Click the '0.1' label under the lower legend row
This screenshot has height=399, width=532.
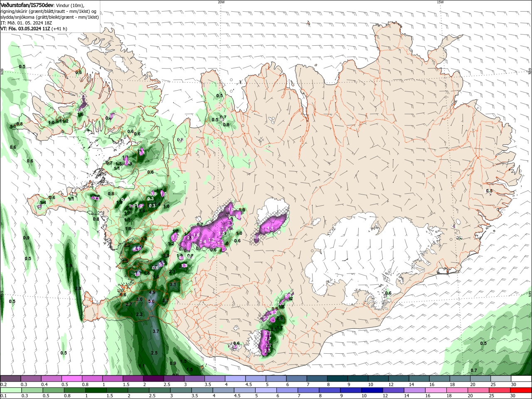[x=3, y=396]
